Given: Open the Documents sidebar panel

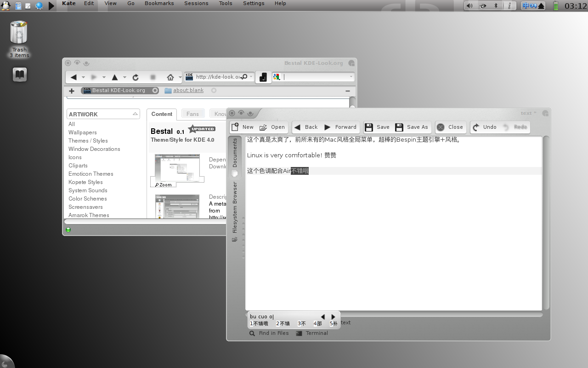Looking at the screenshot, I should pyautogui.click(x=235, y=157).
